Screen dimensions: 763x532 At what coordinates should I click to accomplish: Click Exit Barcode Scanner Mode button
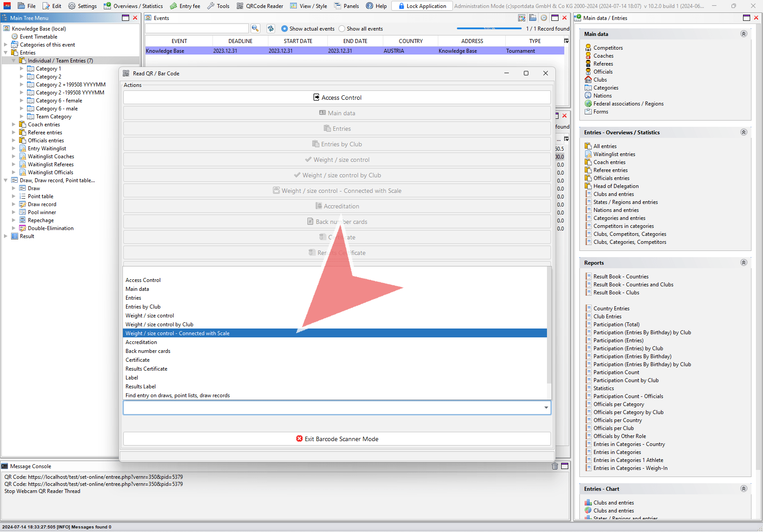tap(337, 439)
